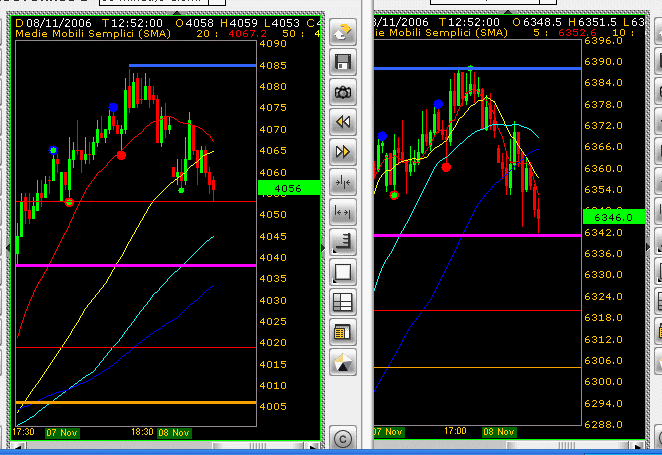This screenshot has width=662, height=455.
Task: Click the copyright C button below the toolbar
Action: coord(342,439)
